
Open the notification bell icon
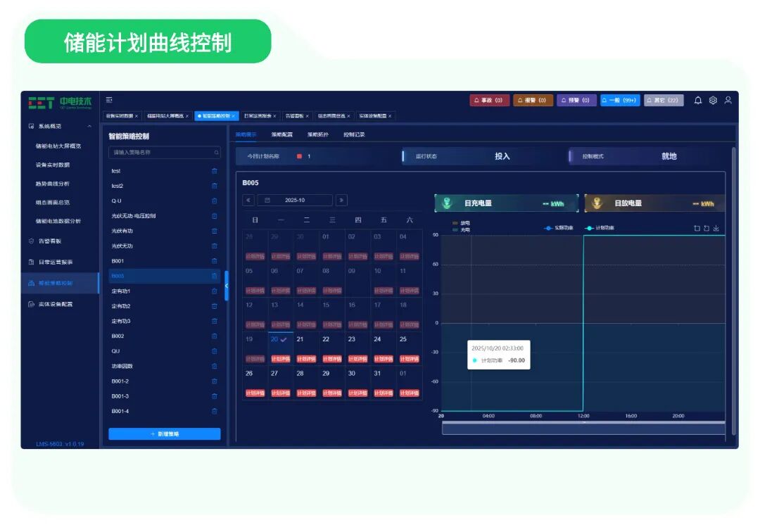[698, 101]
